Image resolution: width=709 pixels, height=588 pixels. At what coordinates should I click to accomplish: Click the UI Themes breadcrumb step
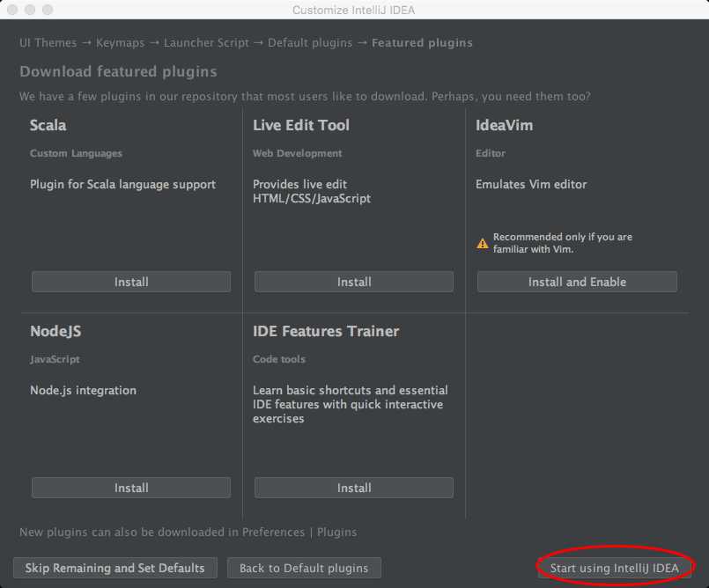tap(48, 43)
